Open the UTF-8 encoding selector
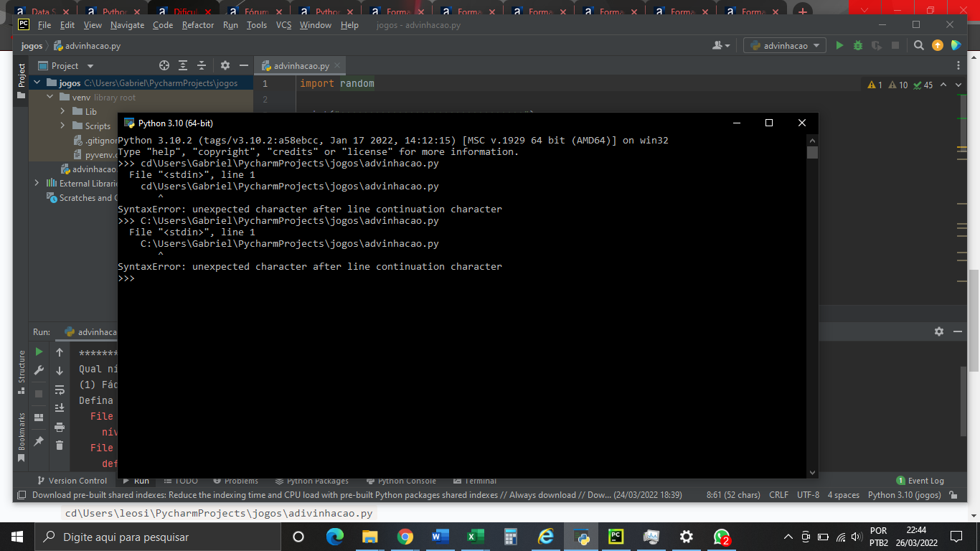This screenshot has height=551, width=980. point(808,495)
